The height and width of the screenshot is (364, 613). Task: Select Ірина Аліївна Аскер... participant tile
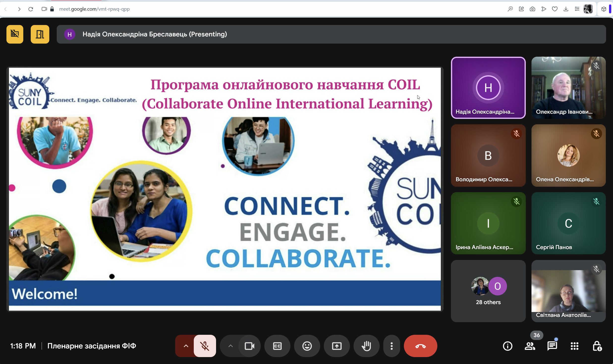pyautogui.click(x=488, y=223)
